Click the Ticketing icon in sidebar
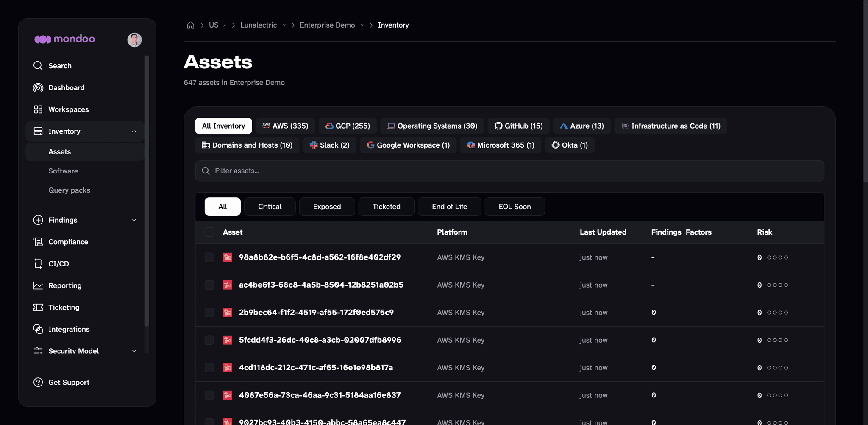The image size is (868, 425). tap(38, 307)
